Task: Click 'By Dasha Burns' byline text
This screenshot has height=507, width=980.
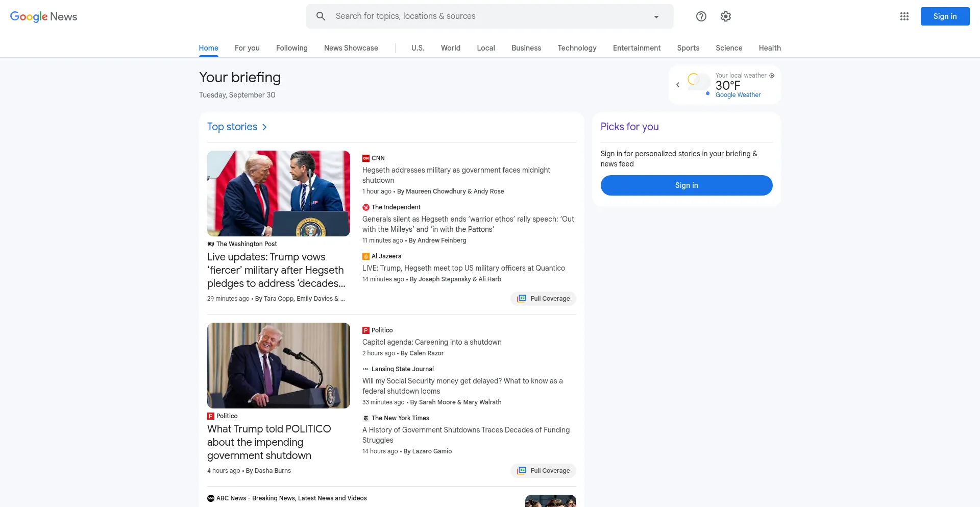Action: [x=268, y=471]
